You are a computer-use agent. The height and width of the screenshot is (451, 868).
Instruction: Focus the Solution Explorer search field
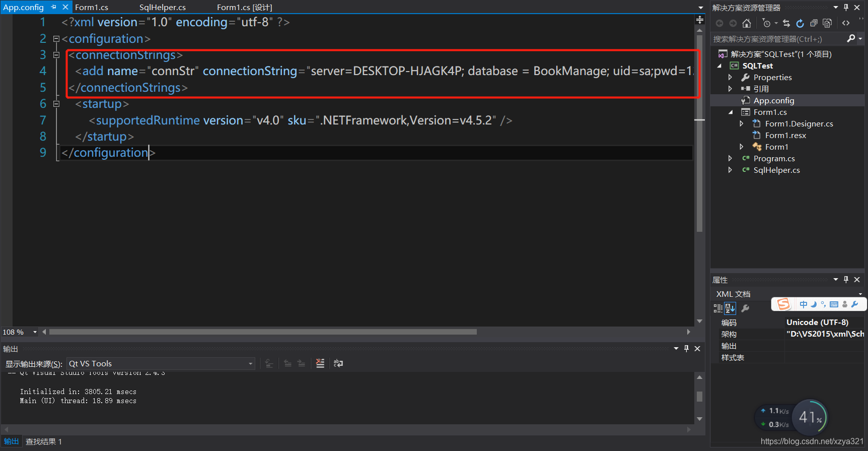[x=778, y=38]
